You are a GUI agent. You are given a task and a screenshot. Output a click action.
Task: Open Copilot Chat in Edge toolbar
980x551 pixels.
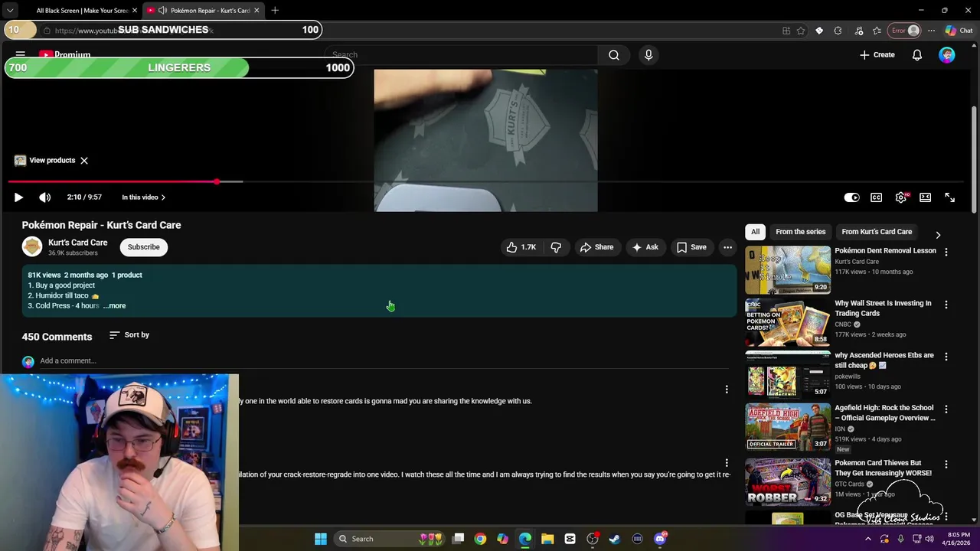point(959,31)
